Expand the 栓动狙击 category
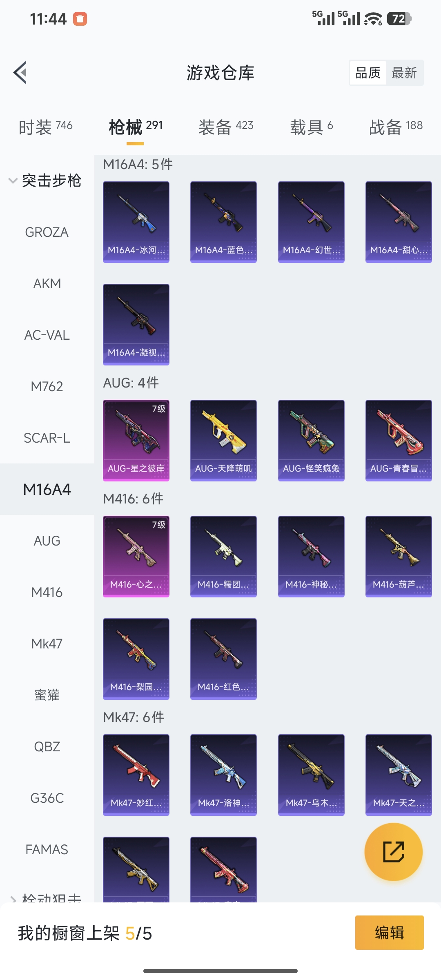The image size is (441, 980). [x=45, y=898]
